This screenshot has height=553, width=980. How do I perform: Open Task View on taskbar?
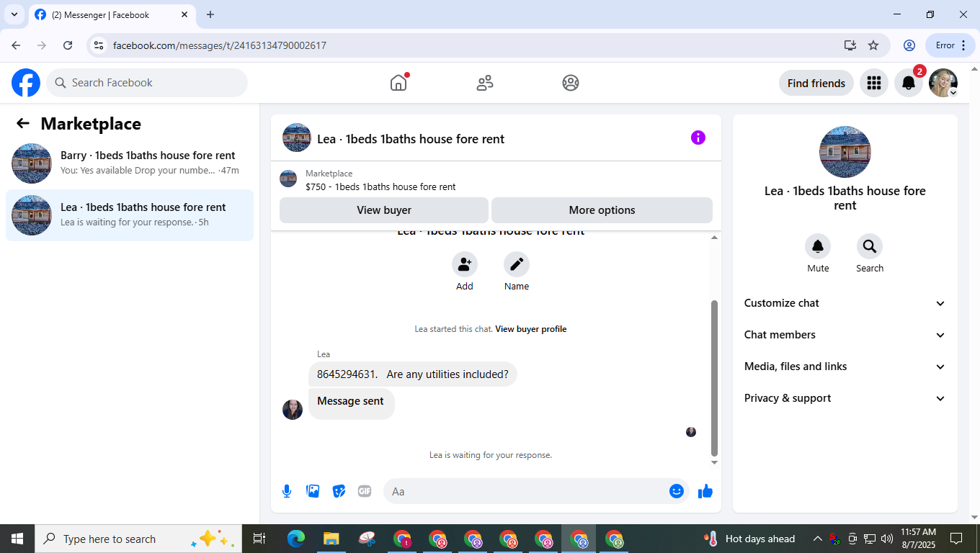tap(259, 539)
